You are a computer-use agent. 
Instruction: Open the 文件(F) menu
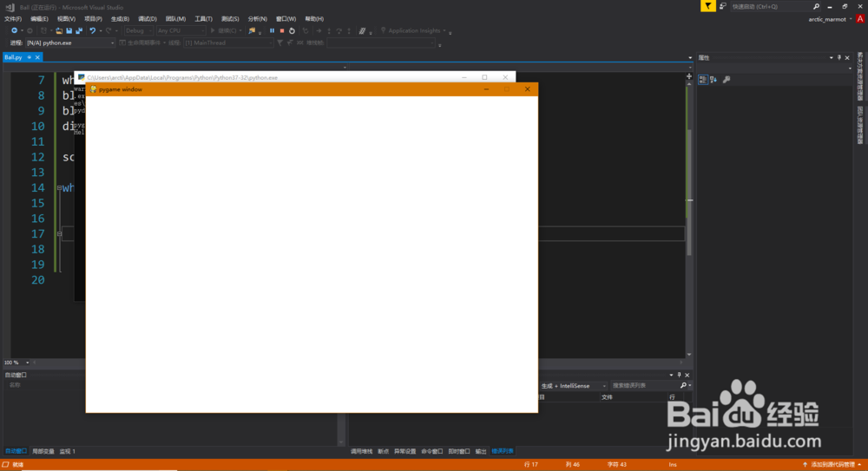[x=13, y=19]
